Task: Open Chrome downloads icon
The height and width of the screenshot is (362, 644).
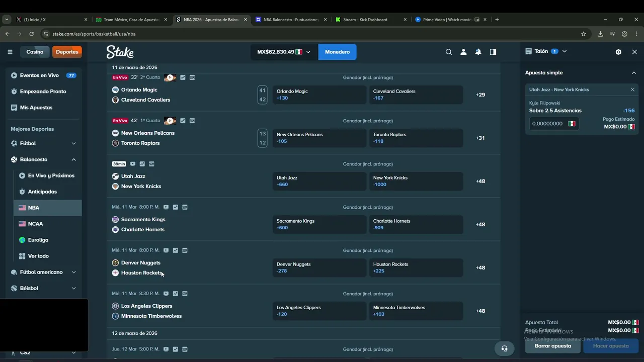Action: pos(600,34)
